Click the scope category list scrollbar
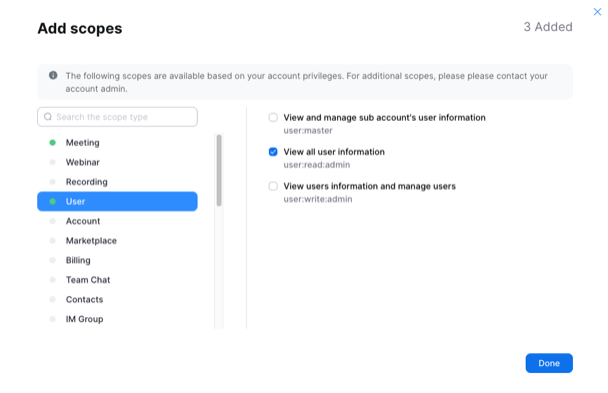 [x=219, y=170]
